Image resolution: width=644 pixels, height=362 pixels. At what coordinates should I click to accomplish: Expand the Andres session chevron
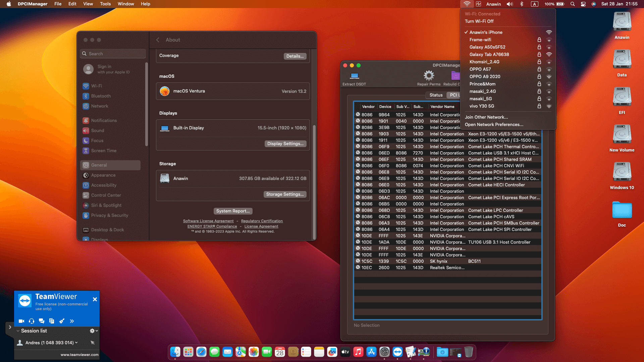[x=76, y=343]
